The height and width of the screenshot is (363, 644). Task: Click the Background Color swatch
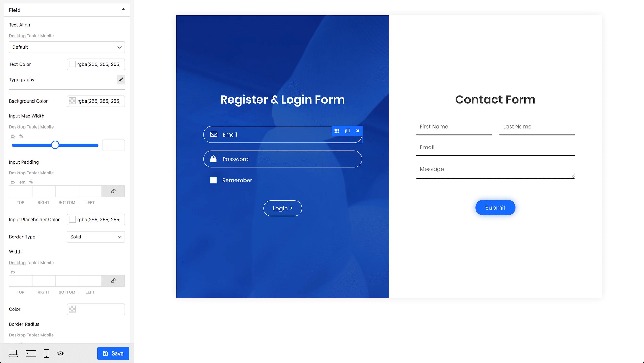point(72,101)
